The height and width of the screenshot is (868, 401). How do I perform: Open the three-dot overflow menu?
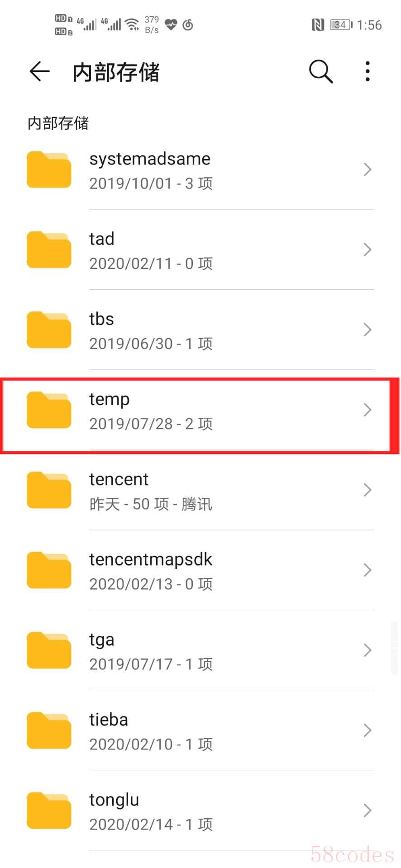pyautogui.click(x=368, y=71)
